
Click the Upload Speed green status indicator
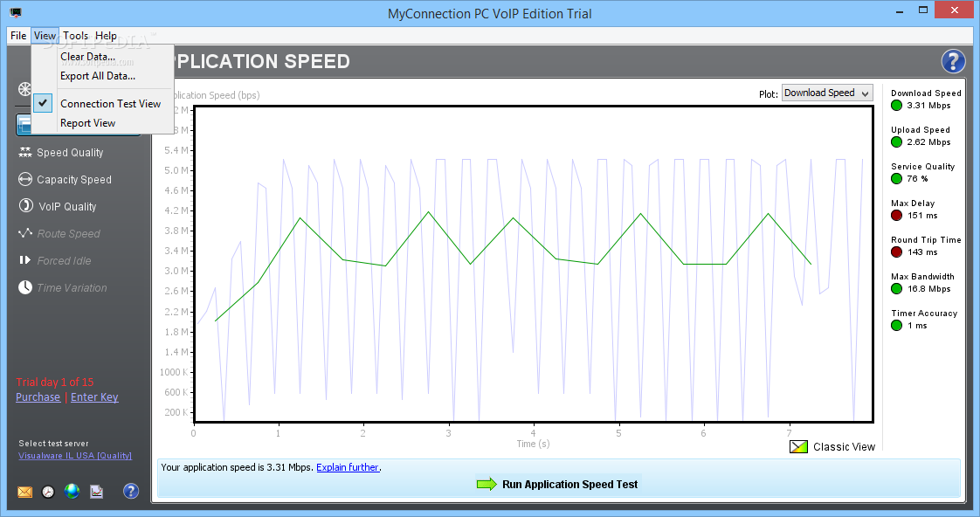pyautogui.click(x=897, y=141)
